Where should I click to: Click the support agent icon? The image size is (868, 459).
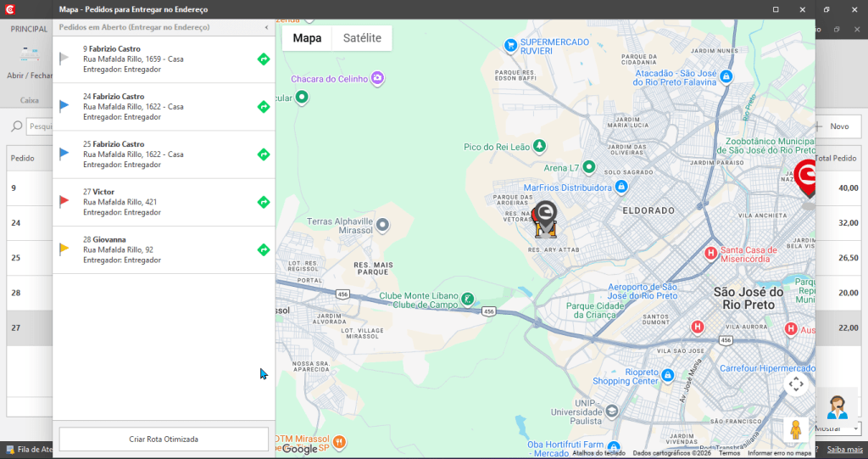837,407
